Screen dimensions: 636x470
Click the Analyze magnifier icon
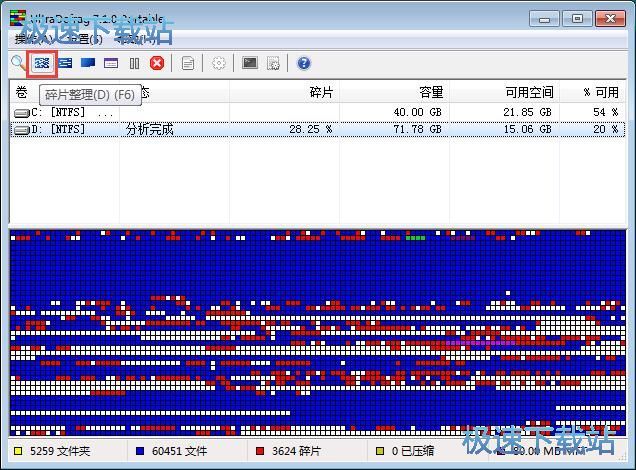pos(18,63)
